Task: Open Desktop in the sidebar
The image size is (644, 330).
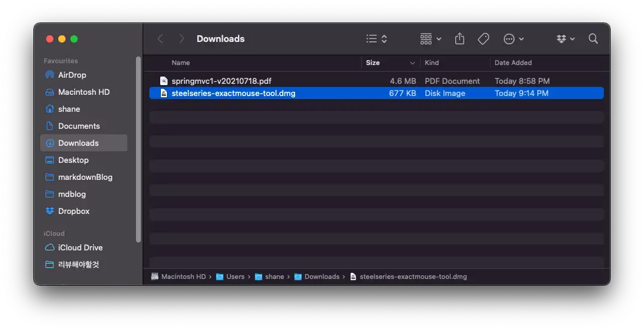Action: [84, 160]
